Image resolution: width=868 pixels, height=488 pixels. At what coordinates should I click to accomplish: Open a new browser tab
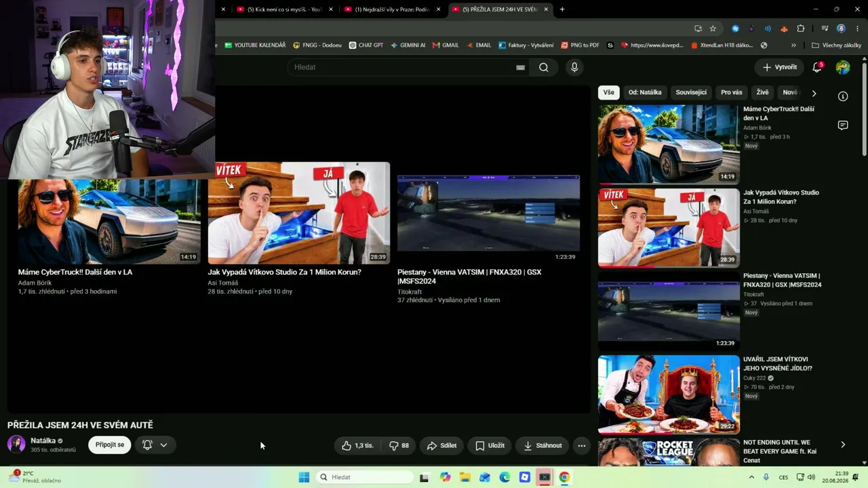coord(562,9)
